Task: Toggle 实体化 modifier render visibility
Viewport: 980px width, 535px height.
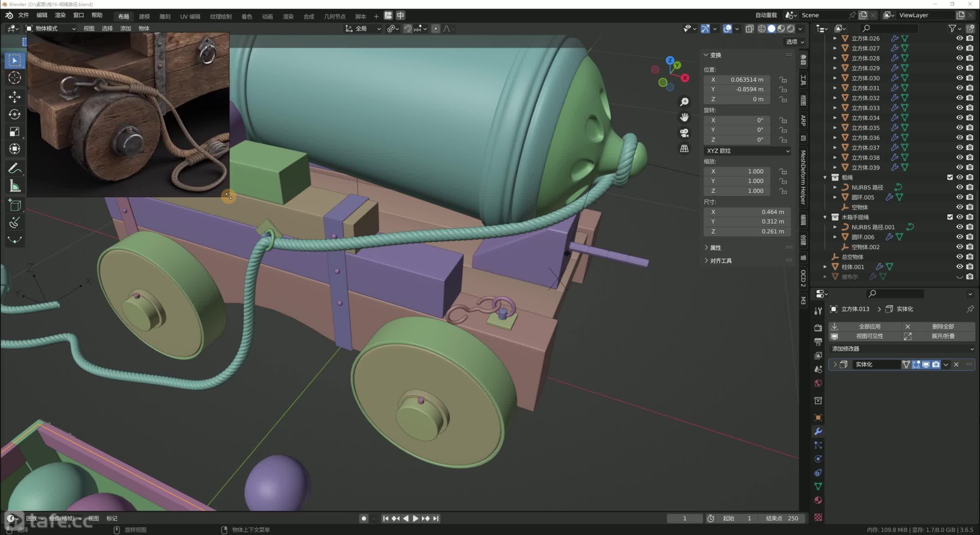Action: (x=936, y=364)
